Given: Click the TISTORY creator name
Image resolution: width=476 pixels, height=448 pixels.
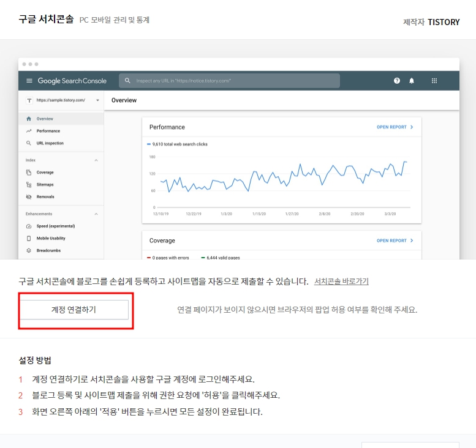Looking at the screenshot, I should tap(444, 22).
